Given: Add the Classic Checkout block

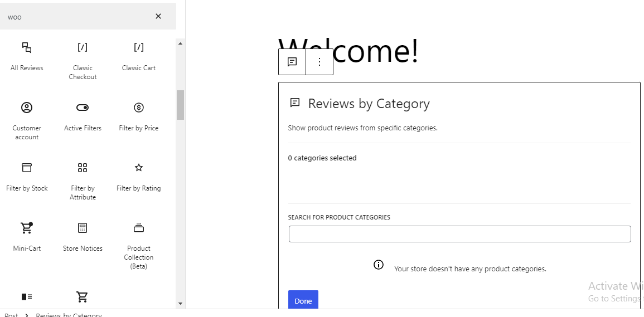Looking at the screenshot, I should (x=83, y=60).
